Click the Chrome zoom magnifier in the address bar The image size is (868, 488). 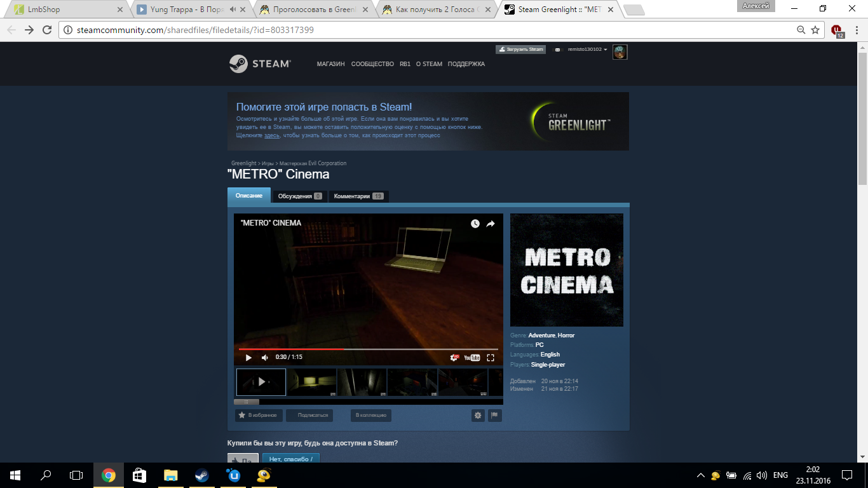pyautogui.click(x=801, y=30)
